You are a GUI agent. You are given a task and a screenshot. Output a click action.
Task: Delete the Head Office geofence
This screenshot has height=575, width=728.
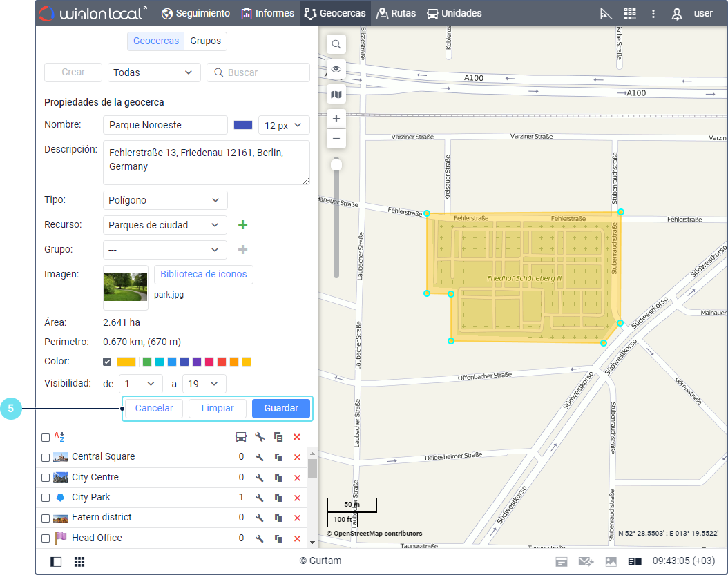[x=297, y=538]
